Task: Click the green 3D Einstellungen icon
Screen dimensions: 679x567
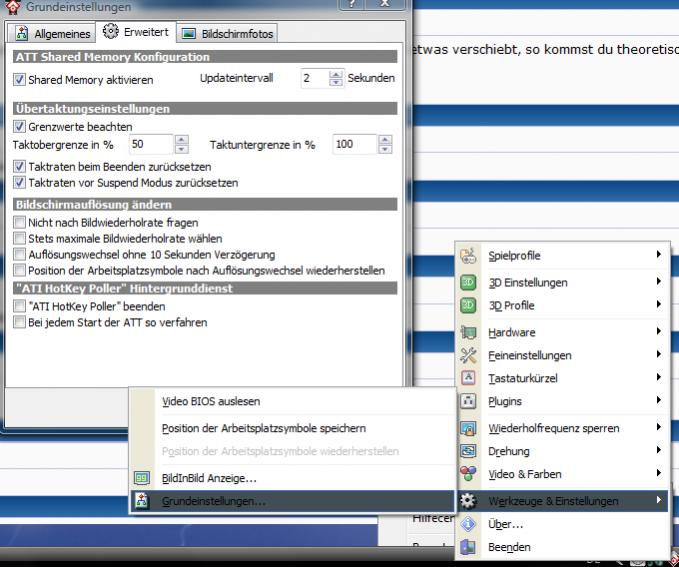Action: [468, 282]
